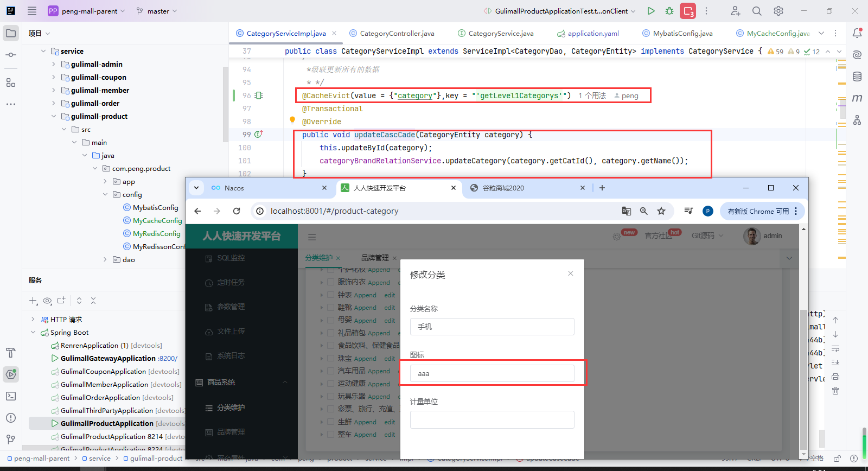Open the Terminal tool window icon
Viewport: 868px width, 471px height.
tap(11, 396)
